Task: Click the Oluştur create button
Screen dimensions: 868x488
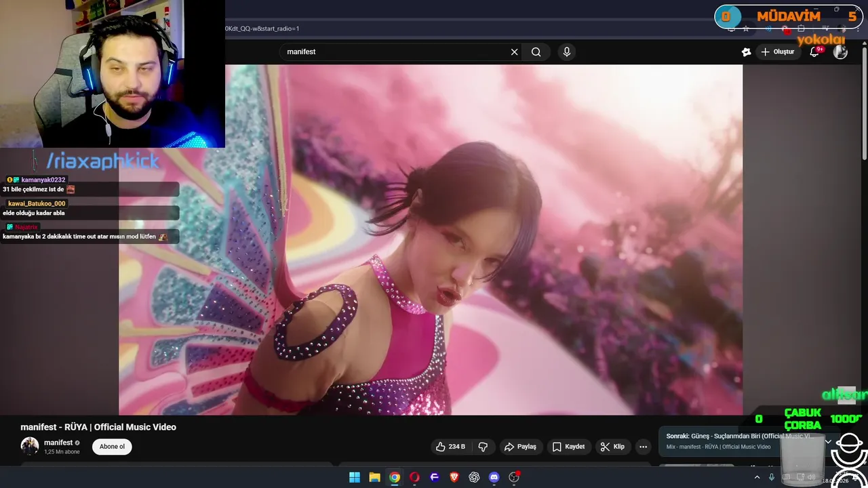Action: coord(777,52)
